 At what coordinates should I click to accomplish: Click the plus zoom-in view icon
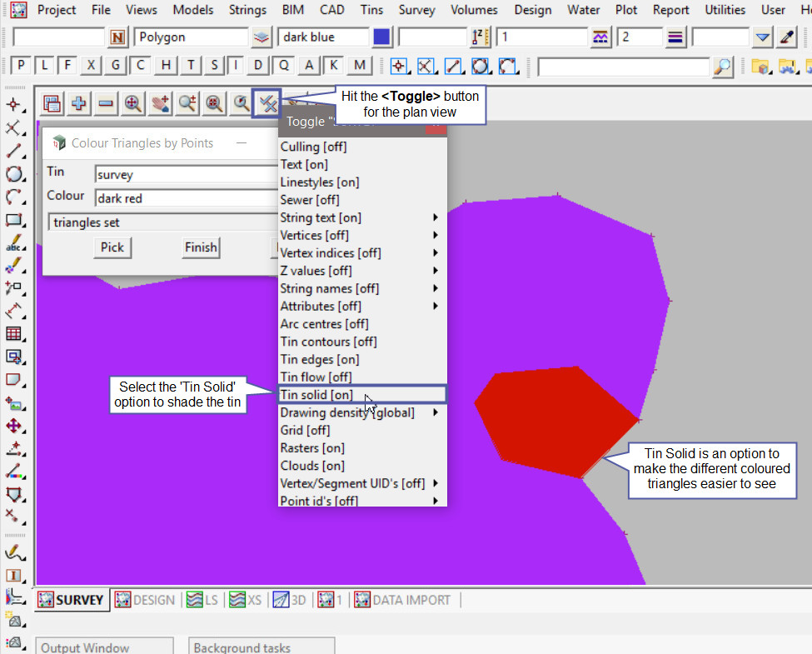click(x=79, y=103)
